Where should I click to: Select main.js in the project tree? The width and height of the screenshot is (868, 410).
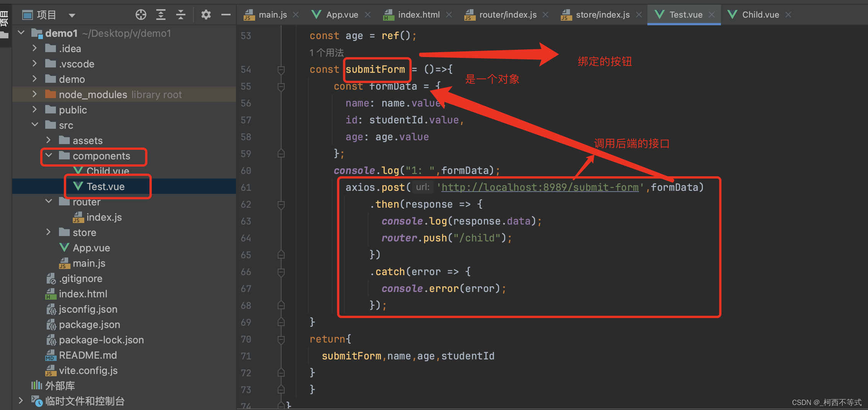pyautogui.click(x=89, y=263)
